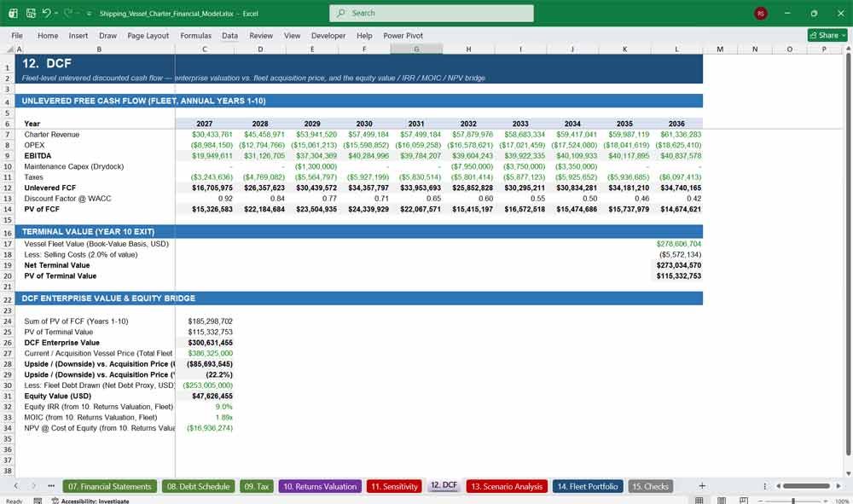This screenshot has width=853, height=504.
Task: Zoom out using minus button
Action: 760,501
